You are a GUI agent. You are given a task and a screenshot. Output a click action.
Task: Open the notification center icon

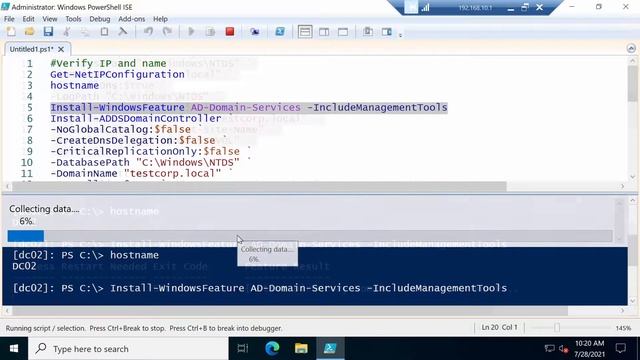[x=621, y=349]
